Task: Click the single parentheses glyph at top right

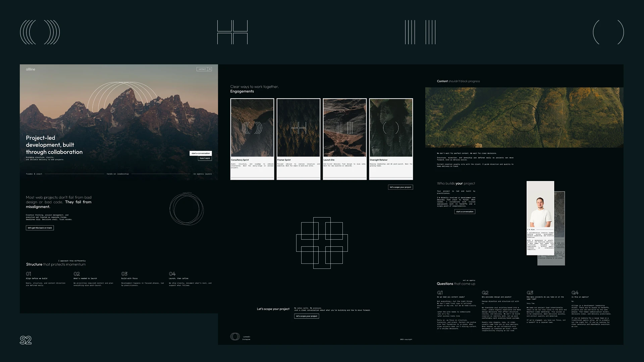Action: (x=608, y=32)
